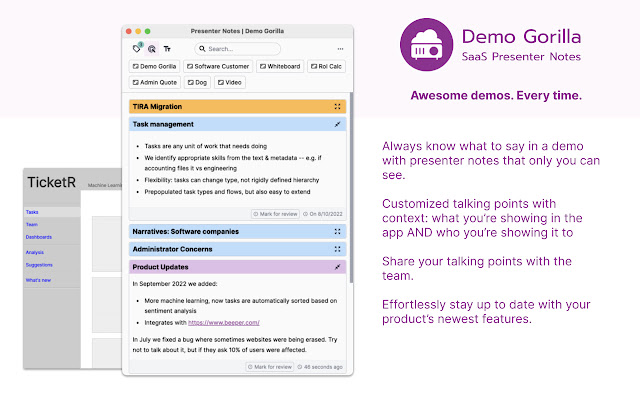Click the notes panel scrollbar

click(x=351, y=188)
